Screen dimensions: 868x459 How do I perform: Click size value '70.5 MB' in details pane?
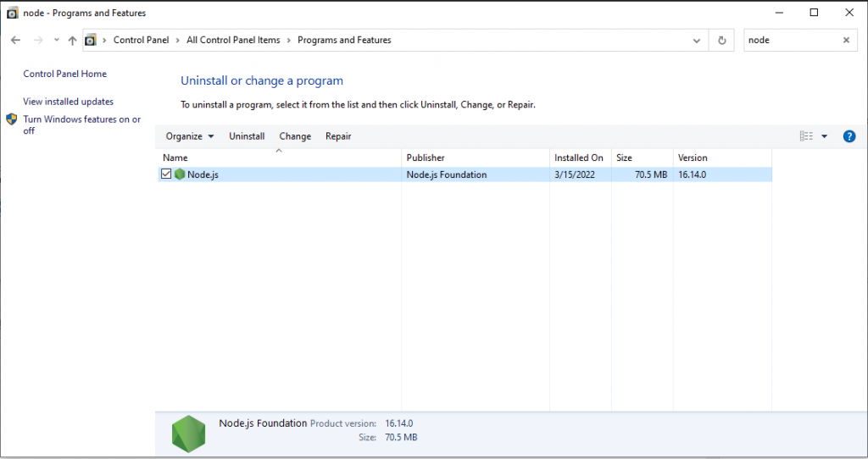click(401, 438)
